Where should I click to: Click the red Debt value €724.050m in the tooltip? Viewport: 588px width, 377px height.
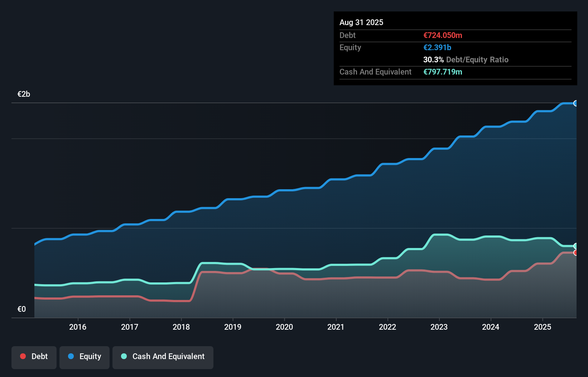(443, 35)
